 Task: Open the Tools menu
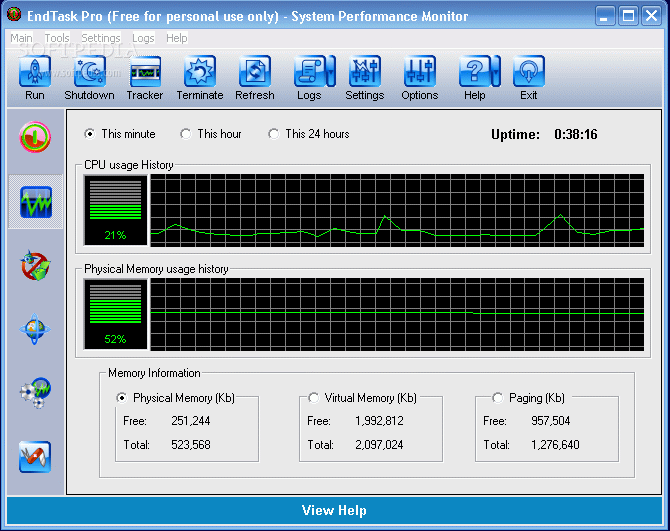(57, 38)
